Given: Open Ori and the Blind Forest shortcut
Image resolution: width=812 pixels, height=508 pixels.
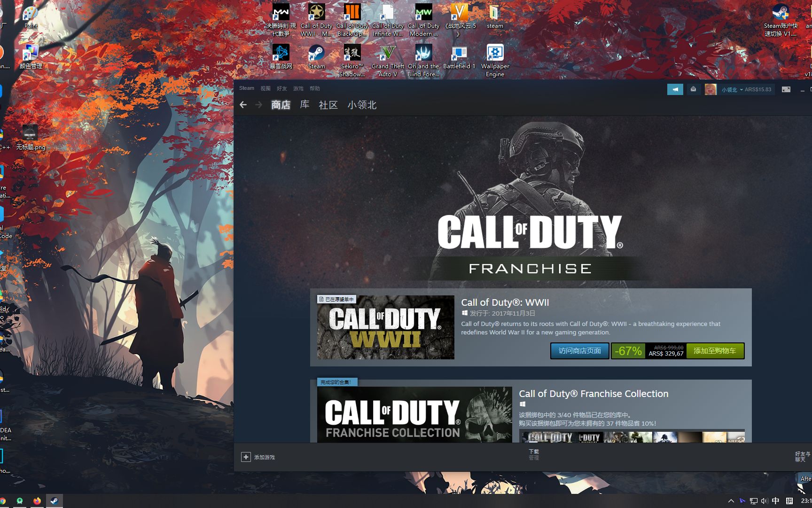Looking at the screenshot, I should pyautogui.click(x=423, y=61).
